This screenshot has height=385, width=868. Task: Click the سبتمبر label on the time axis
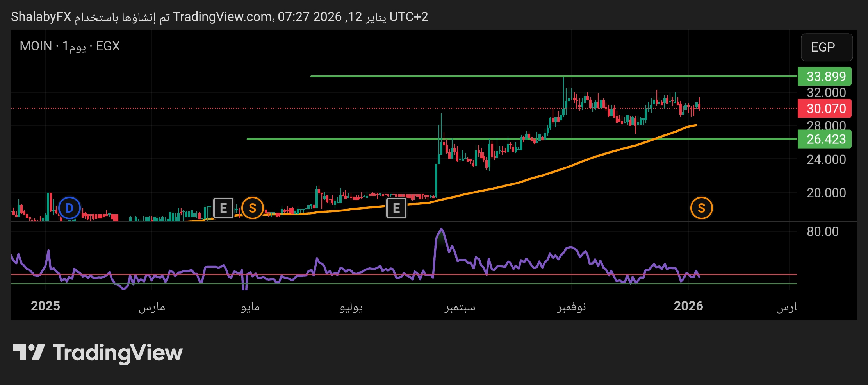pyautogui.click(x=460, y=307)
